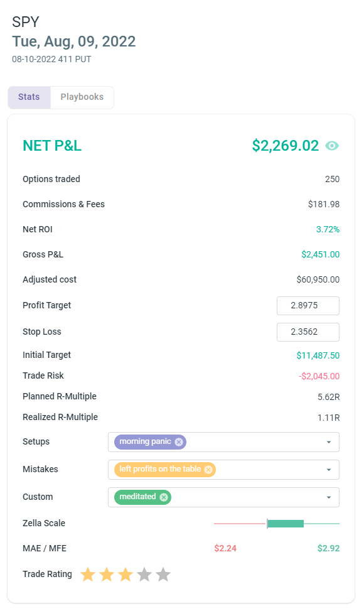Viewport: 364px width, 616px height.
Task: Switch to the Playbooks tab
Action: pyautogui.click(x=82, y=97)
